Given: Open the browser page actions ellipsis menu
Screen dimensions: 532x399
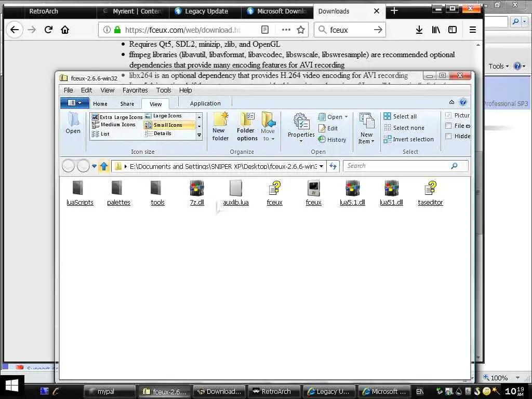Looking at the screenshot, I should (x=286, y=30).
